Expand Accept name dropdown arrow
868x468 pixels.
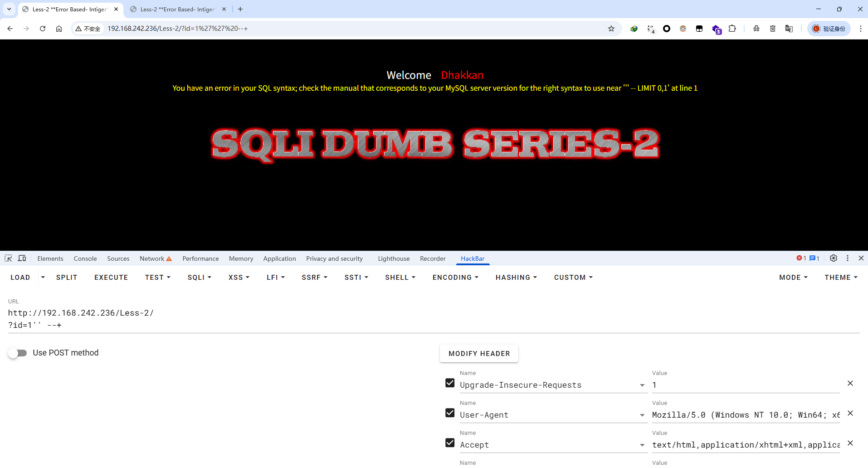pyautogui.click(x=642, y=445)
